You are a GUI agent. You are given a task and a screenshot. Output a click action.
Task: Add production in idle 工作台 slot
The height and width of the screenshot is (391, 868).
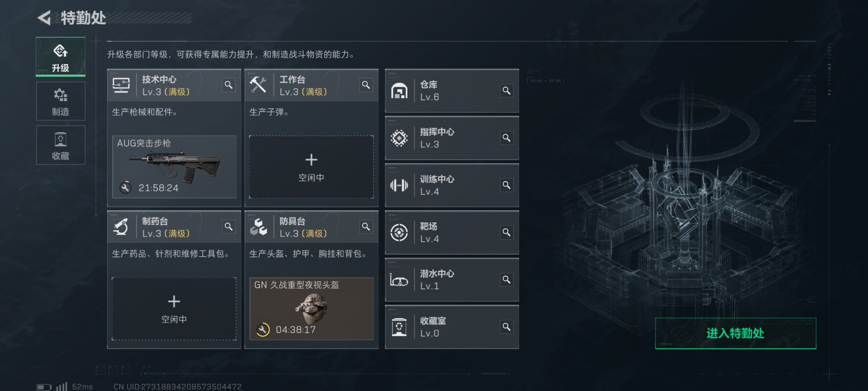(311, 167)
